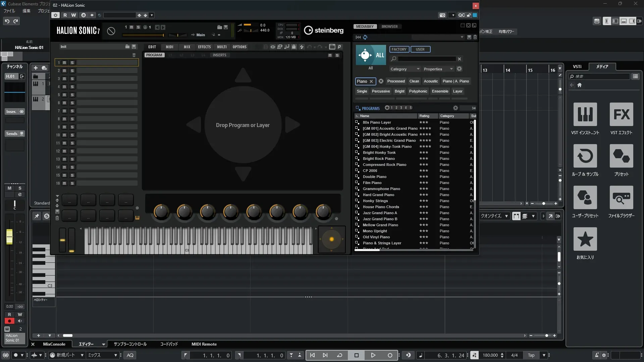
Task: Switch to the EFFECTS page tab
Action: [204, 47]
